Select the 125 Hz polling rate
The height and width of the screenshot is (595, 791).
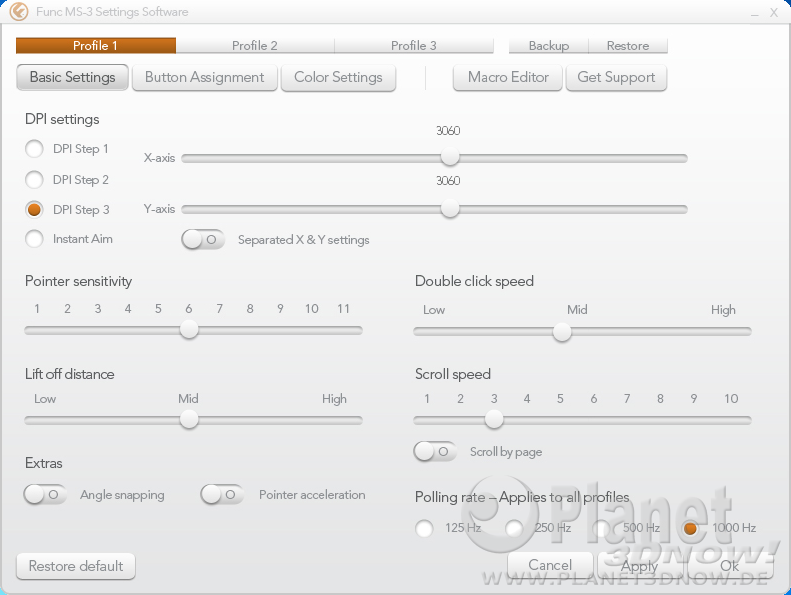[424, 528]
